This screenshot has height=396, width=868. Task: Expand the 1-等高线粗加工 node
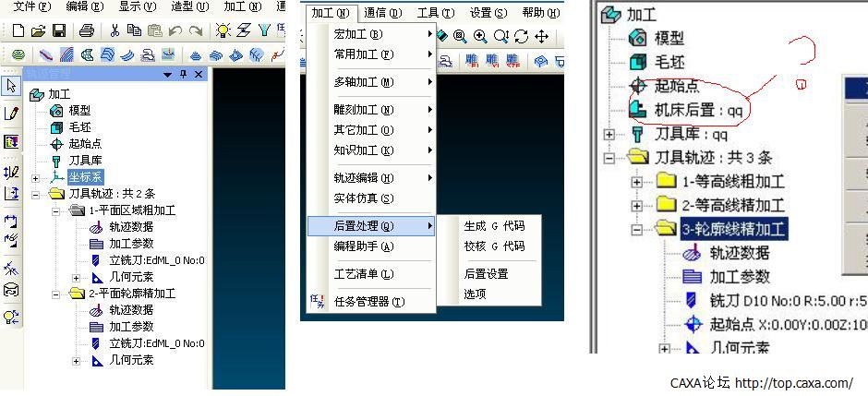(636, 182)
